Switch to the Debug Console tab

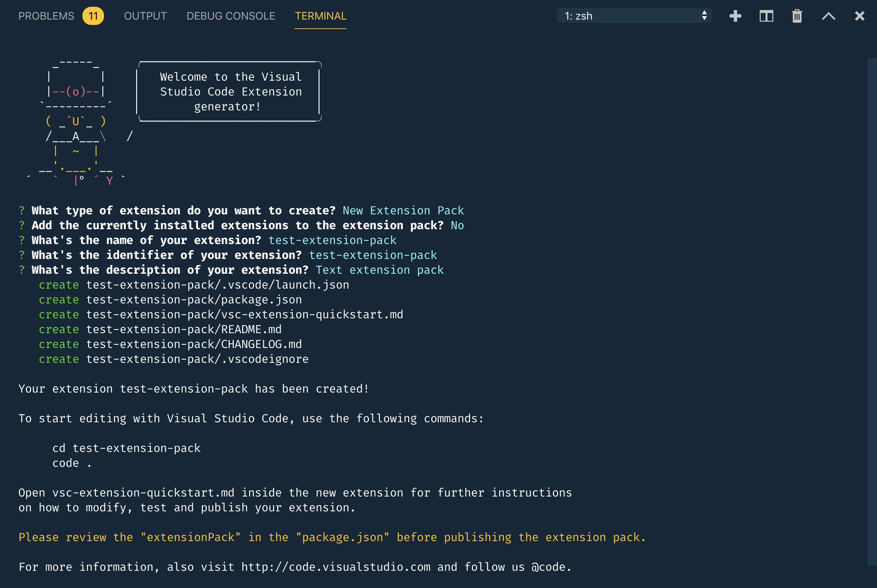(231, 16)
